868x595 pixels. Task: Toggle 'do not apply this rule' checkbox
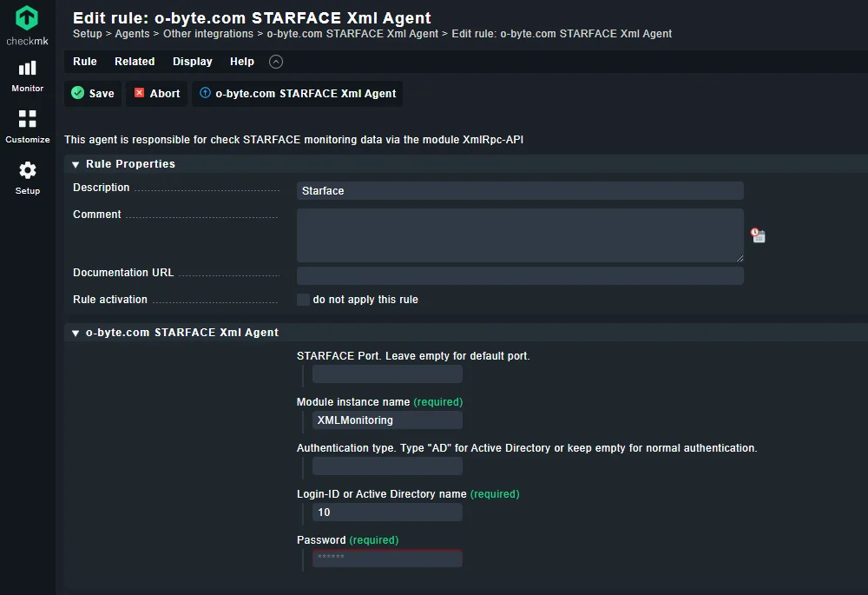pyautogui.click(x=303, y=300)
